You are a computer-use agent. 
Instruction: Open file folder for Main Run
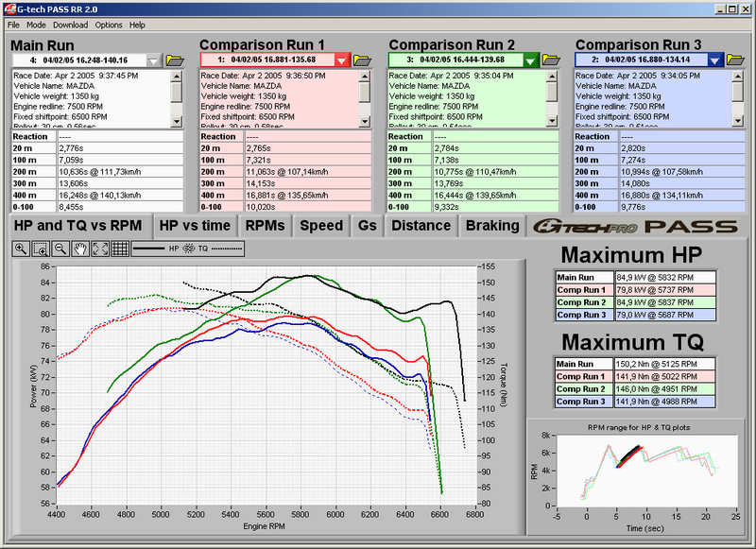pos(175,60)
